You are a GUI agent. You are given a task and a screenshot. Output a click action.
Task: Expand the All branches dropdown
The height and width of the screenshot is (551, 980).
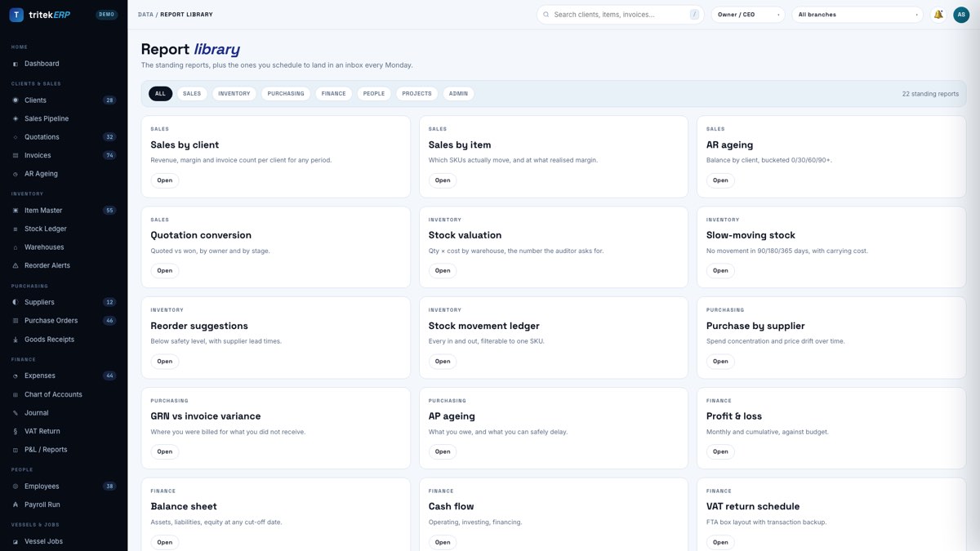pyautogui.click(x=857, y=15)
